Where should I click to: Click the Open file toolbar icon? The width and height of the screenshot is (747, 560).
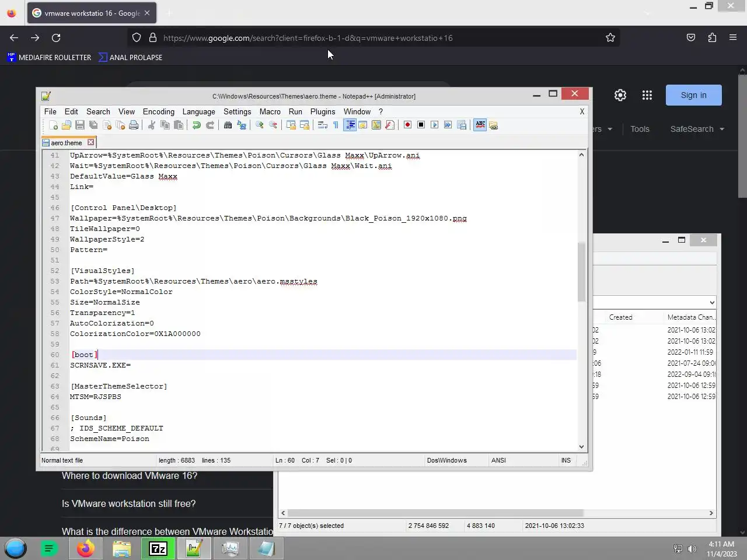click(x=66, y=125)
